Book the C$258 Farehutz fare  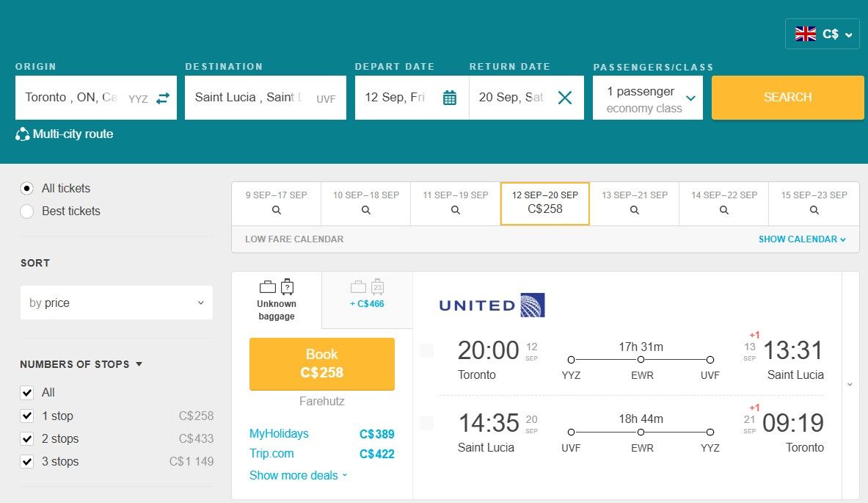click(x=321, y=363)
